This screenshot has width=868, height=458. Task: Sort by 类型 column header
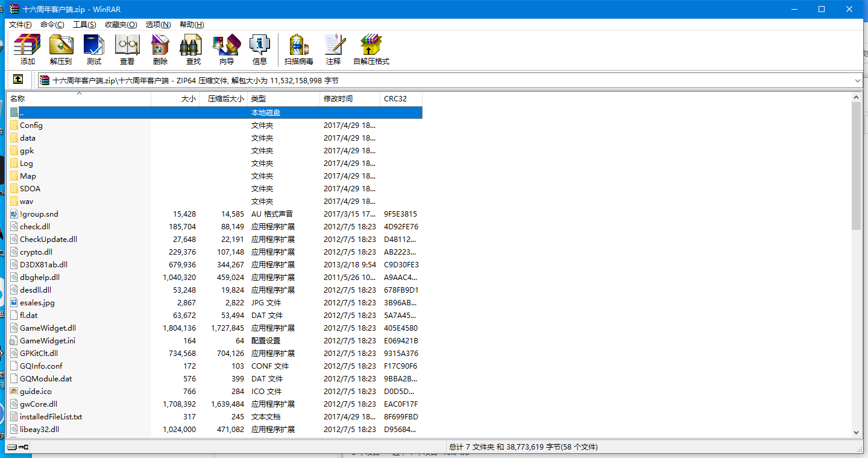coord(283,99)
